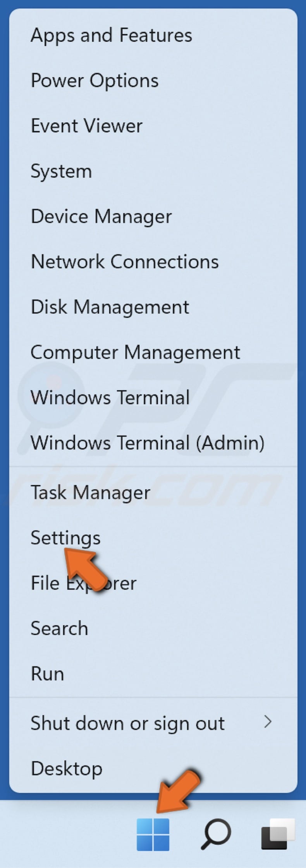Open Disk Management
306x868 pixels.
pyautogui.click(x=110, y=307)
